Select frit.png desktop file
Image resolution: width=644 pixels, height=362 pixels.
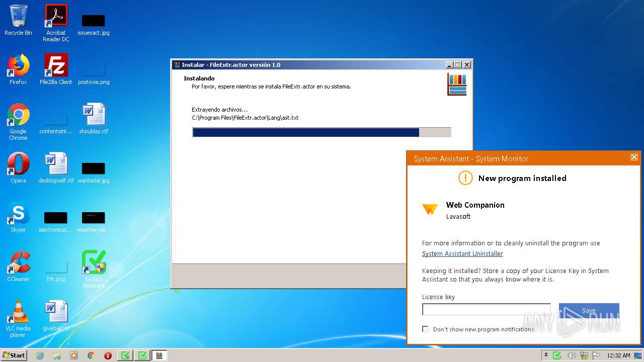56,271
